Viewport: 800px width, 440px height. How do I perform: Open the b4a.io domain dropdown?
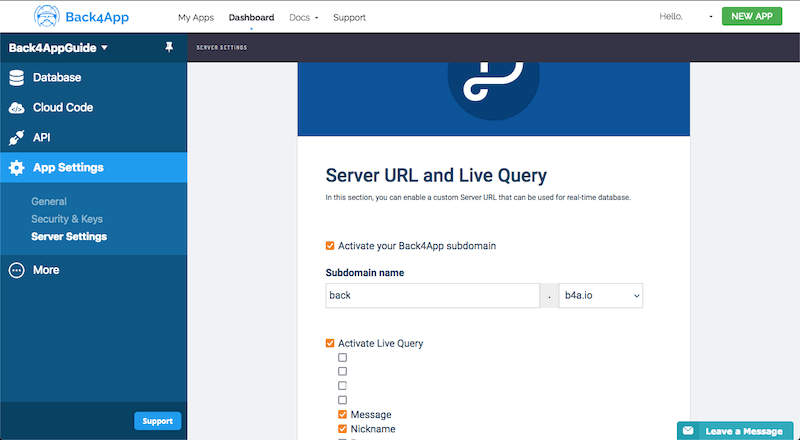coord(601,296)
